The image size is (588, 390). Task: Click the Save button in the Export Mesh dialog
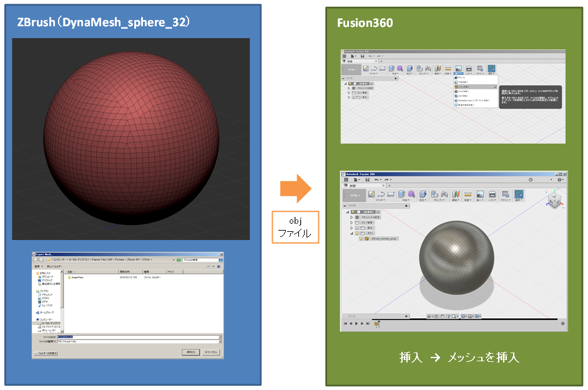[191, 352]
